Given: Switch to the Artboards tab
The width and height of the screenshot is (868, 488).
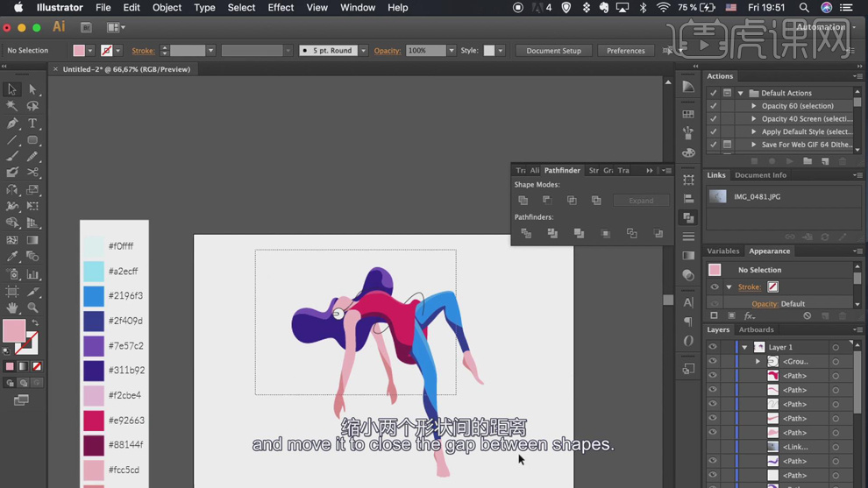Looking at the screenshot, I should (756, 329).
